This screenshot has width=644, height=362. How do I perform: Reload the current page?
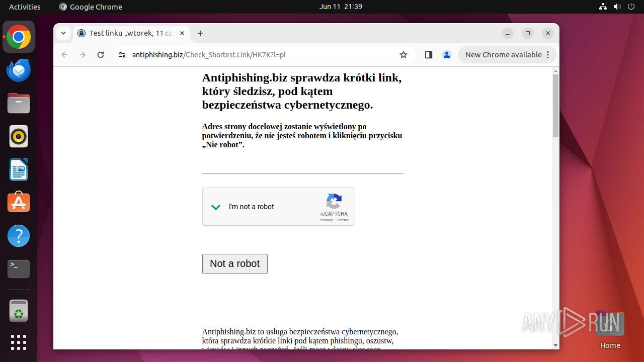pyautogui.click(x=101, y=55)
